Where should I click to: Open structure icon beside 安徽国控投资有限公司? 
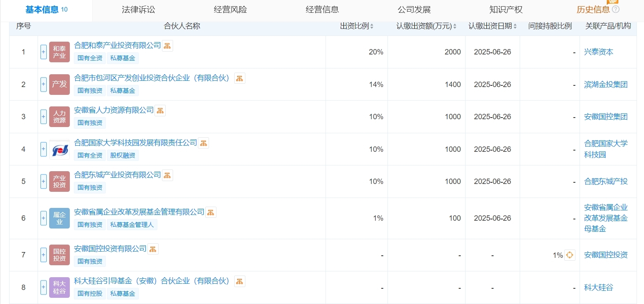point(153,249)
